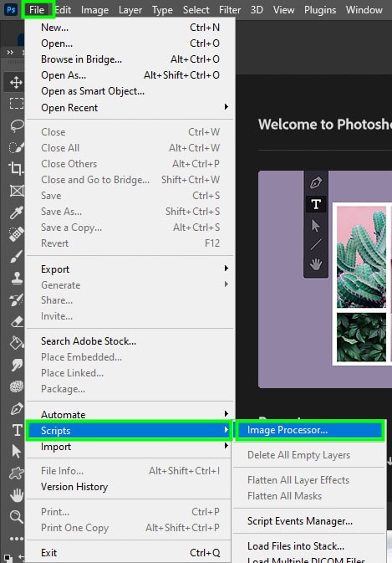Viewport: 392px width, 563px height.
Task: Expand the Automate submenu
Action: click(x=130, y=414)
